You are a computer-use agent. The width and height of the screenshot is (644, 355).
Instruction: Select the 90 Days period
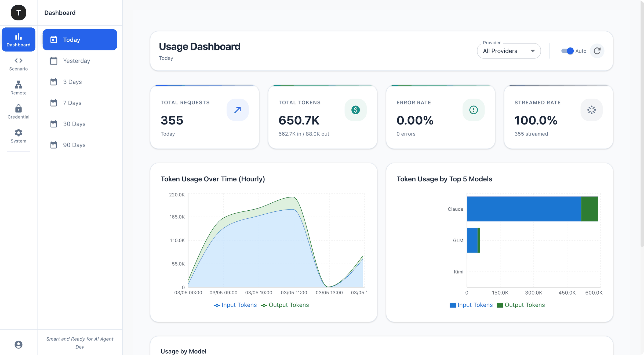79,145
